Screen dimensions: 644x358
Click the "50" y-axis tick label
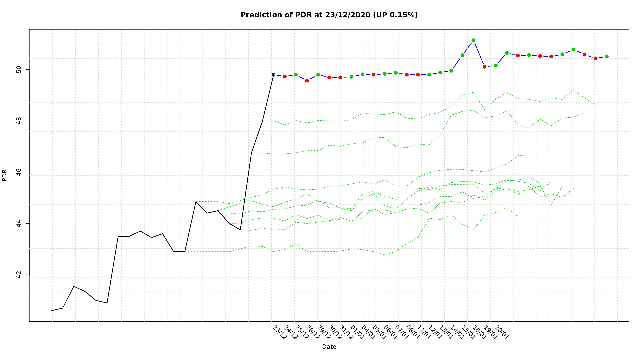(19, 70)
